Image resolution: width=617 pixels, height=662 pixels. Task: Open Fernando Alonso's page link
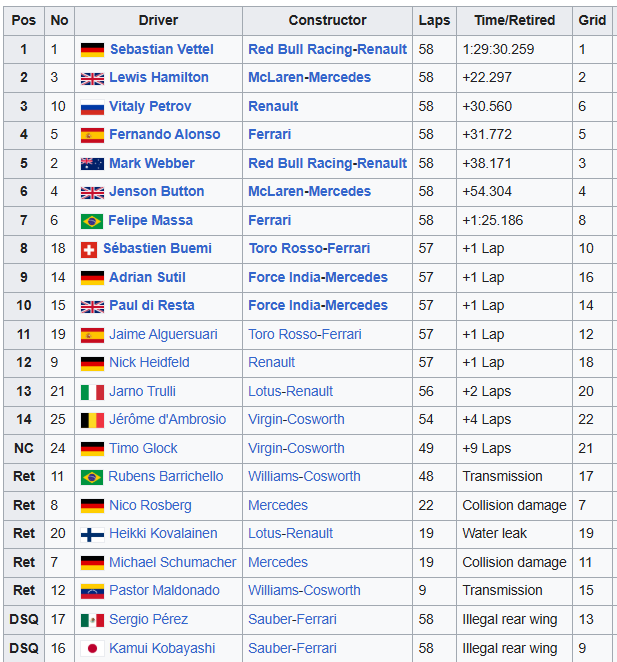[x=165, y=134]
